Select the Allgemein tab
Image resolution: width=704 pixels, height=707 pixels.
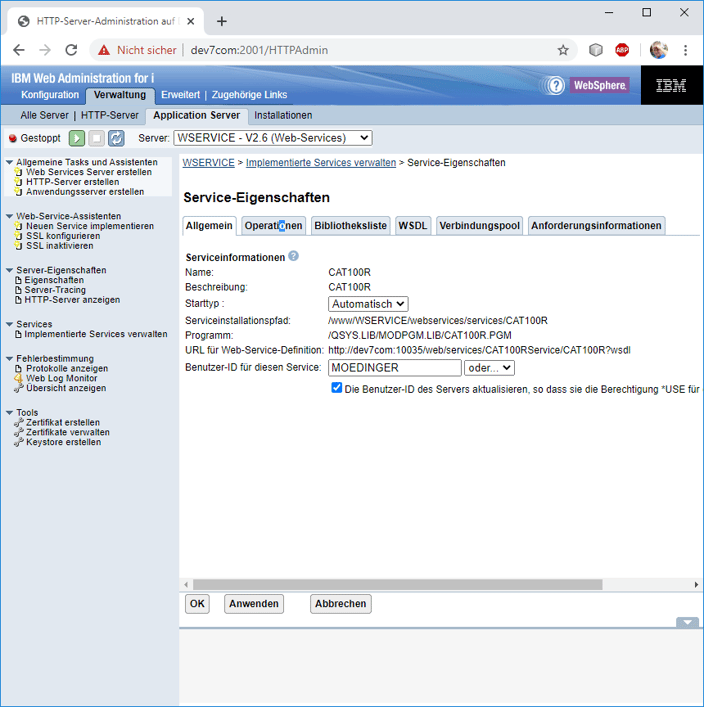[209, 225]
